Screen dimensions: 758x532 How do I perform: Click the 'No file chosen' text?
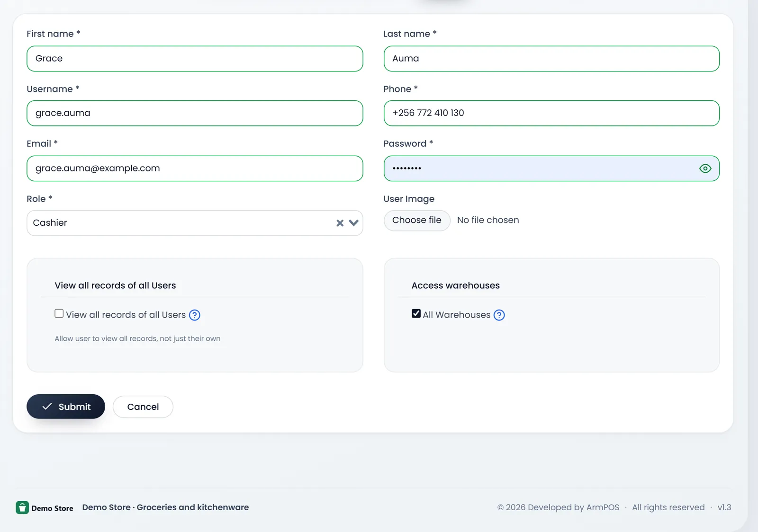[x=488, y=220]
